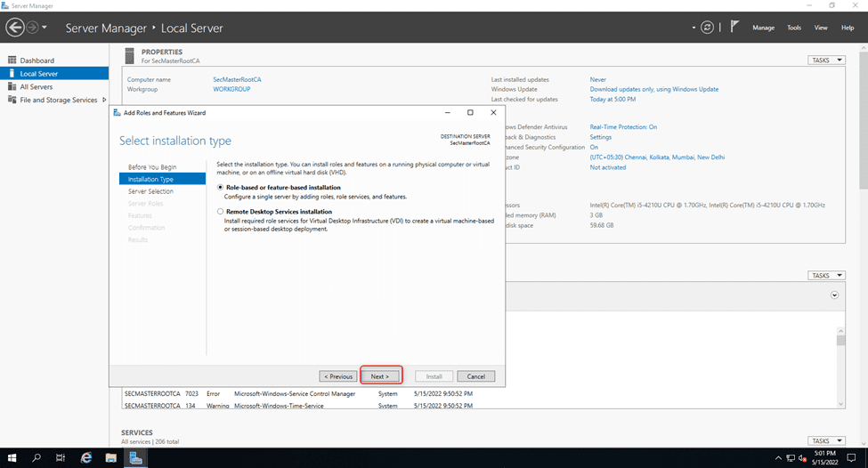Select Role-based or feature-based installation
Image resolution: width=868 pixels, height=468 pixels.
tap(220, 188)
